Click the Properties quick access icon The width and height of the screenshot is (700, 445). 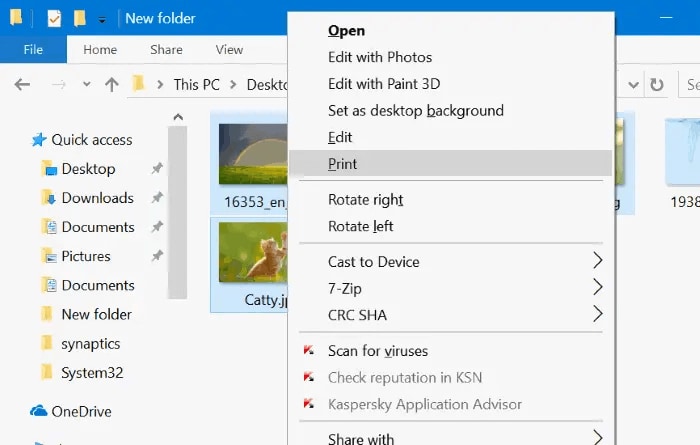[x=54, y=18]
